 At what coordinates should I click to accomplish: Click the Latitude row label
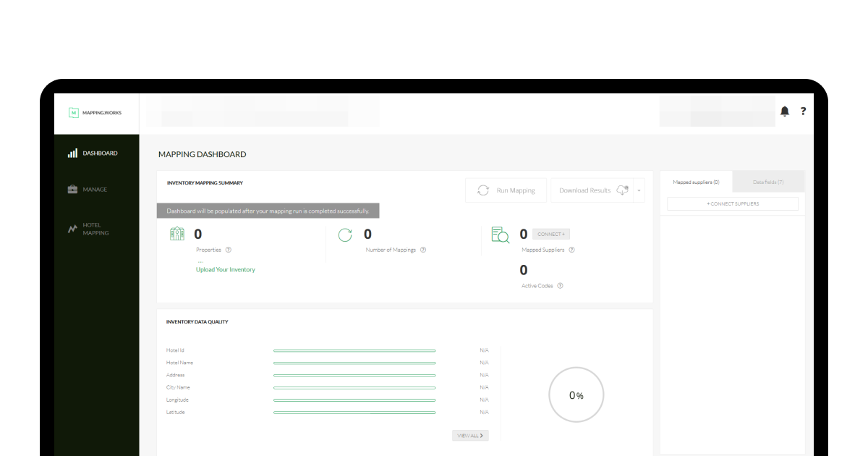coord(176,412)
